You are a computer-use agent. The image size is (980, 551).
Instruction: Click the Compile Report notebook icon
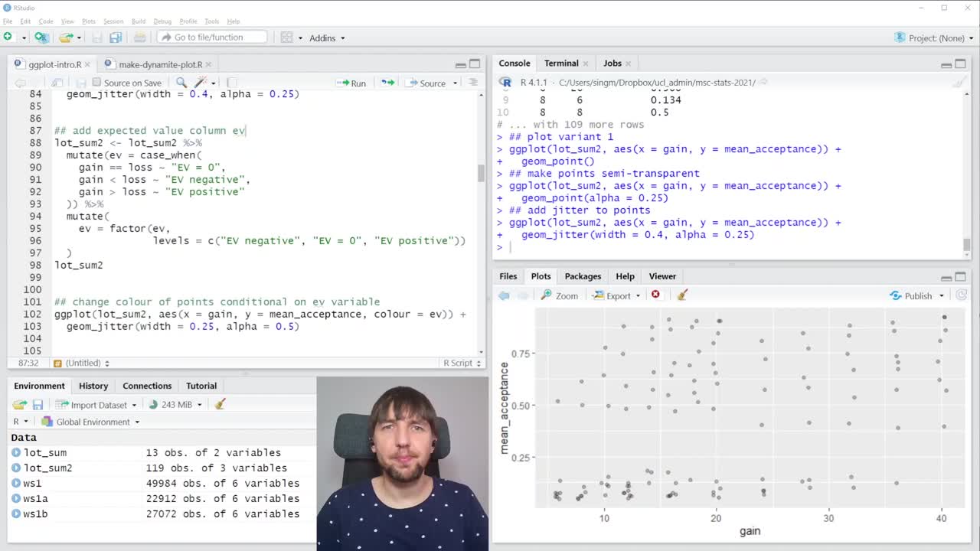click(232, 82)
